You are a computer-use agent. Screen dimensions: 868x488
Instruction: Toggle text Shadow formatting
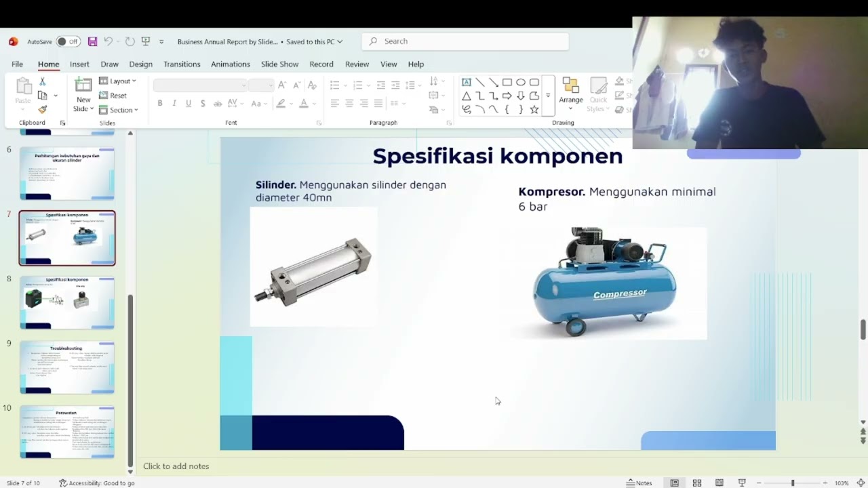coord(203,103)
